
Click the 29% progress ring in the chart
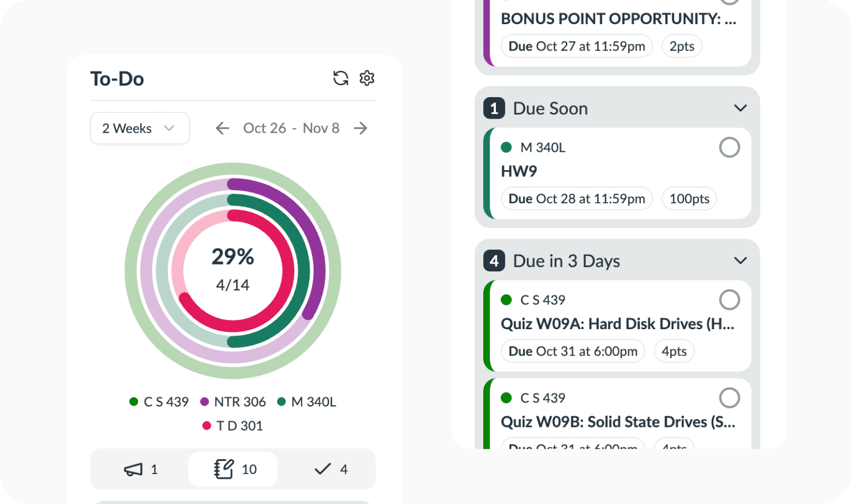[x=233, y=269]
